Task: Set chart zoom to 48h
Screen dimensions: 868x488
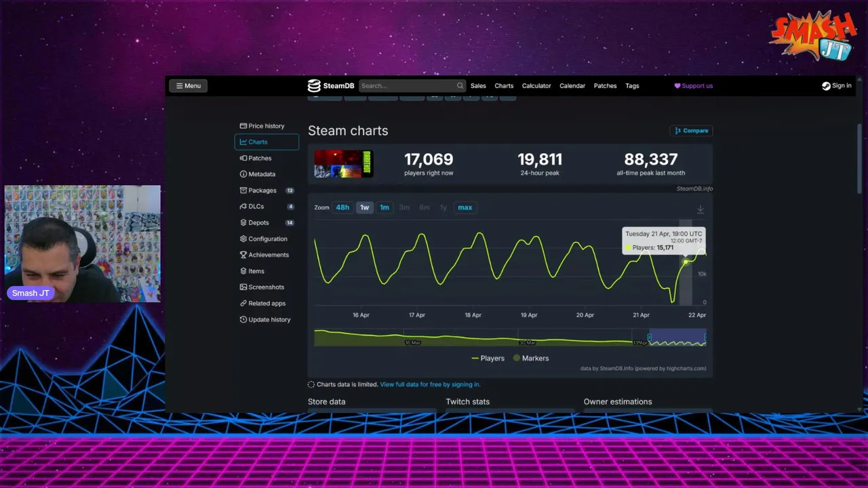Action: click(x=342, y=207)
